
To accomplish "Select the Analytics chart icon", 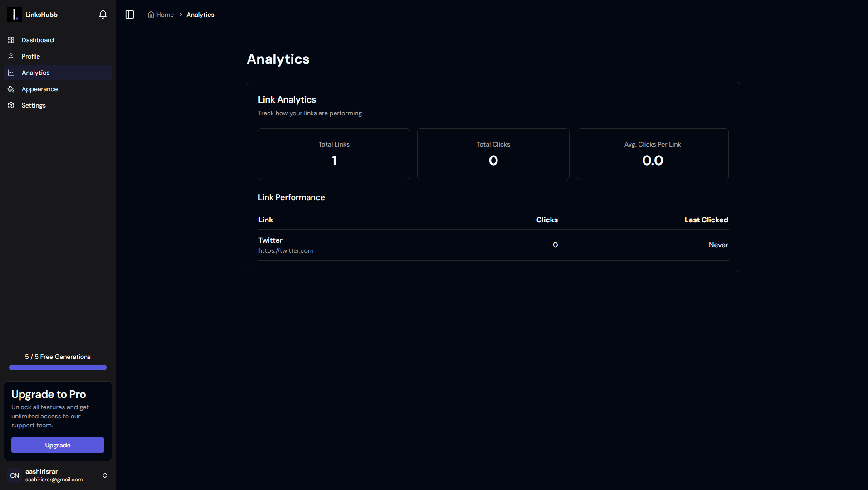I will [x=10, y=73].
